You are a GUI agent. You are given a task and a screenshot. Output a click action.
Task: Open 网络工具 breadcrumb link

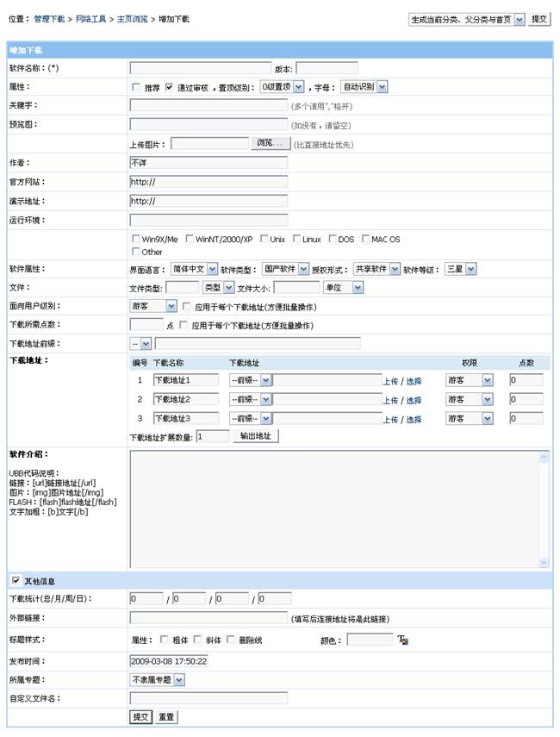(90, 19)
